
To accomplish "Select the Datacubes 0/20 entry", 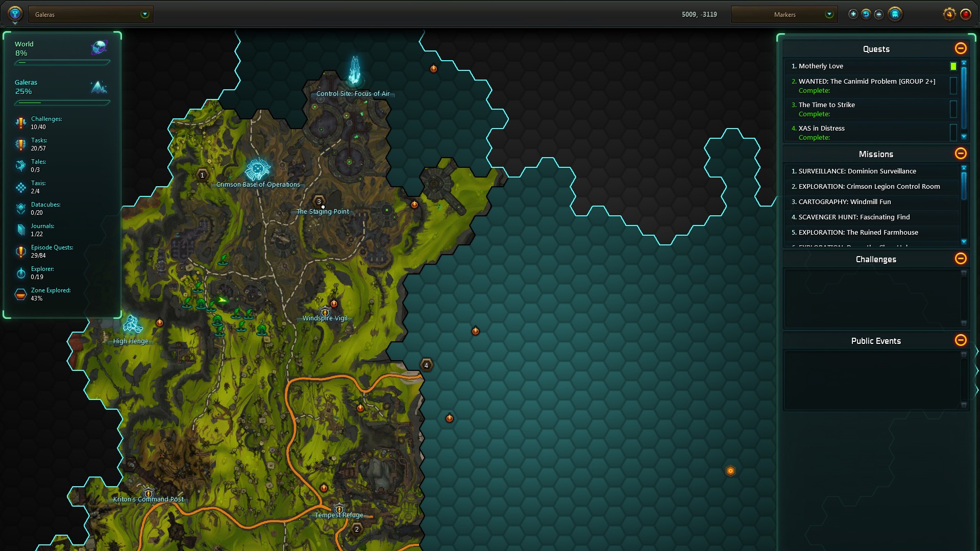I will point(45,209).
